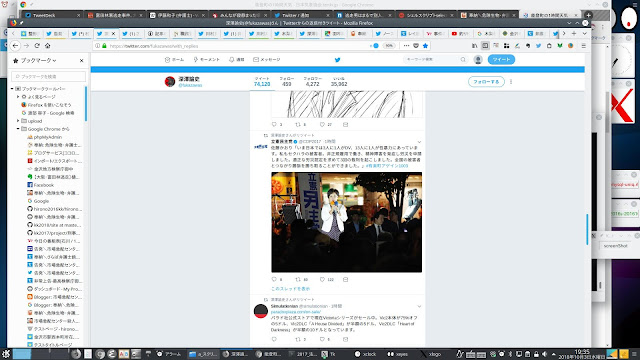The height and width of the screenshot is (360, 640).
Task: Go to the Firefox home page icon
Action: [x=47, y=46]
